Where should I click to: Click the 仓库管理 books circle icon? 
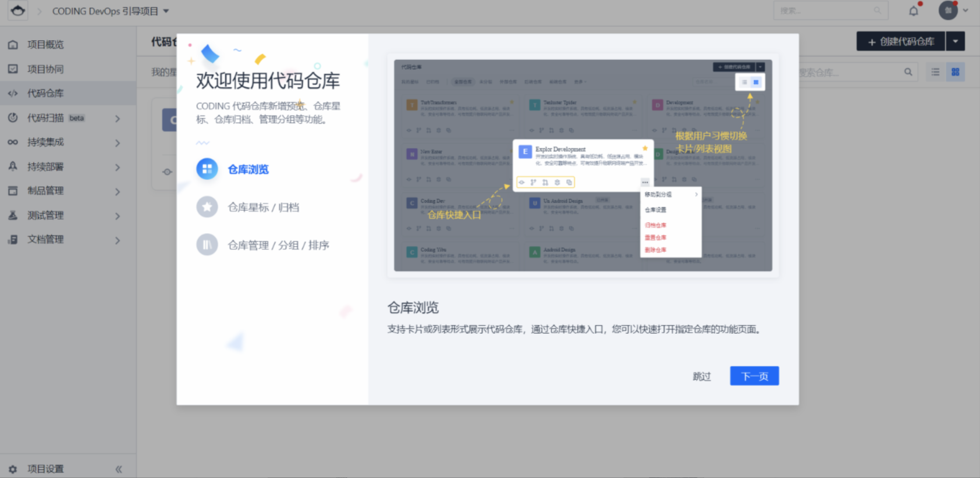click(x=207, y=245)
